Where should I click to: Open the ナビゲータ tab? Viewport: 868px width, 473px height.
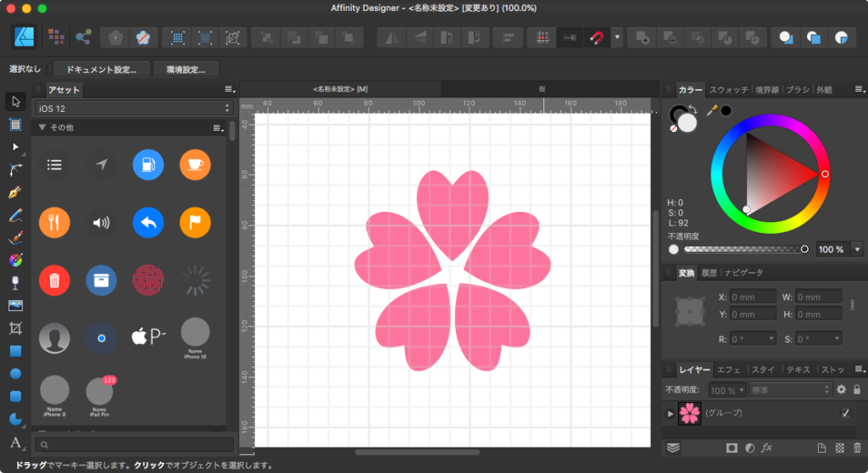tap(743, 273)
